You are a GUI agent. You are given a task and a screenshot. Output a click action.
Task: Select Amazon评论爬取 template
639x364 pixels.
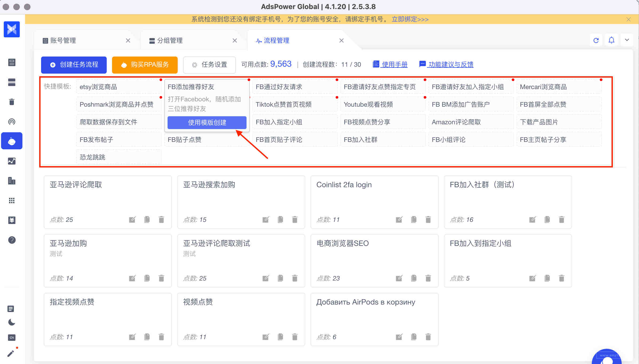point(471,122)
